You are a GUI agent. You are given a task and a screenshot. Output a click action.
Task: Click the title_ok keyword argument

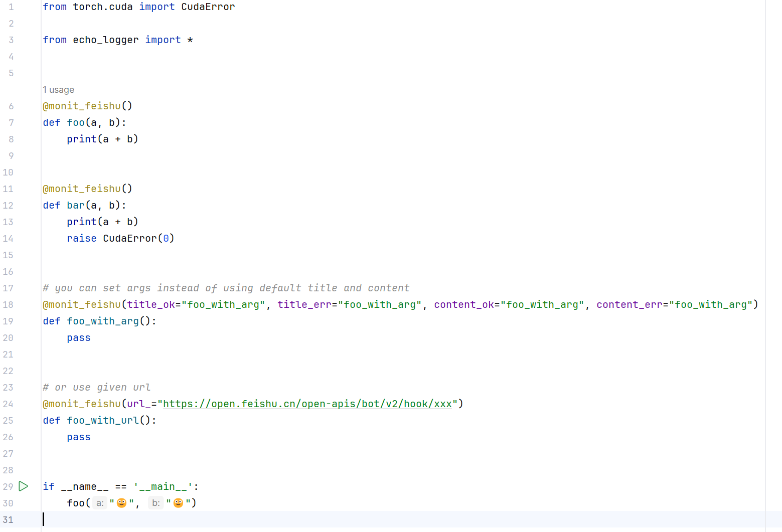(x=150, y=305)
